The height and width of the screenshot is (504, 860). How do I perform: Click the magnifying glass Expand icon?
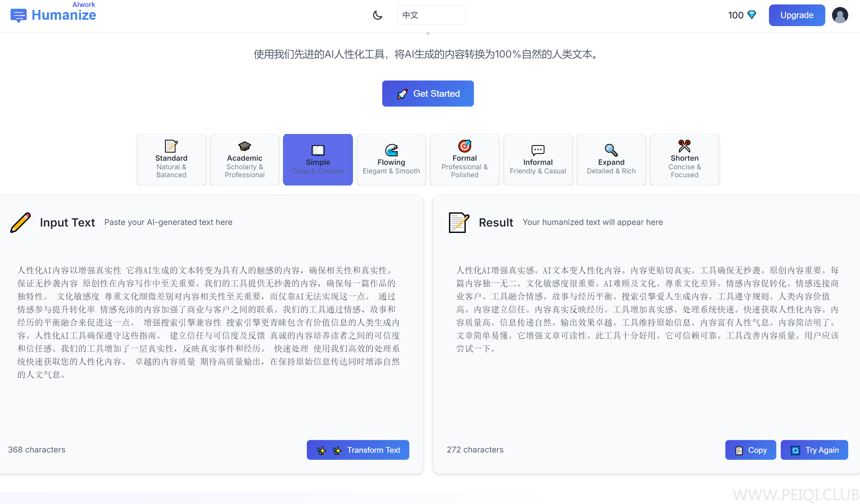pyautogui.click(x=611, y=150)
